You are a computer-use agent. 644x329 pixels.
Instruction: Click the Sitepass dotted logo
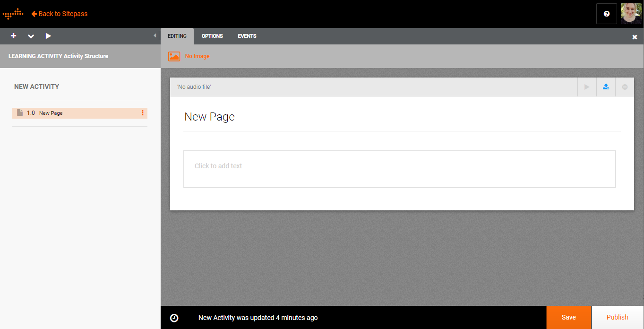point(13,14)
